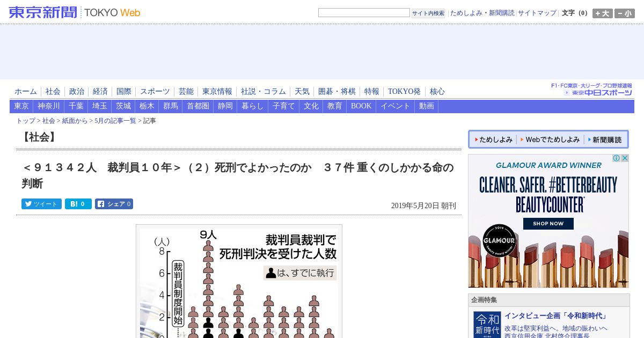Click the トップ breadcrumb link
644x338 pixels.
(26, 121)
